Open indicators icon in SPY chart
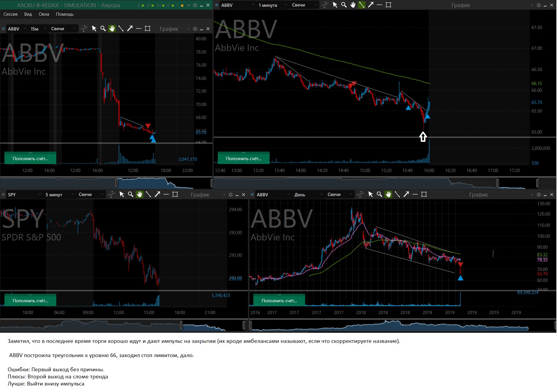 point(112,195)
